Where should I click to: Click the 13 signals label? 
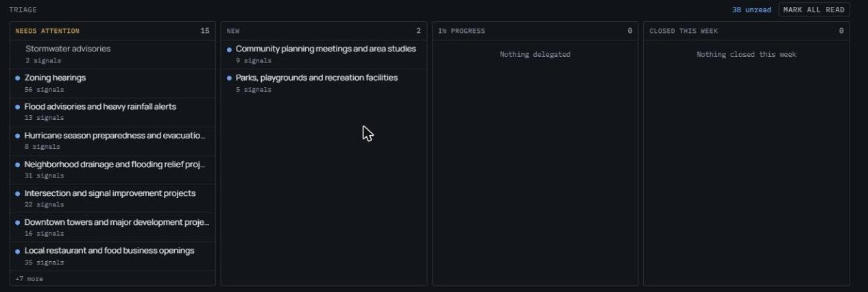pyautogui.click(x=44, y=118)
